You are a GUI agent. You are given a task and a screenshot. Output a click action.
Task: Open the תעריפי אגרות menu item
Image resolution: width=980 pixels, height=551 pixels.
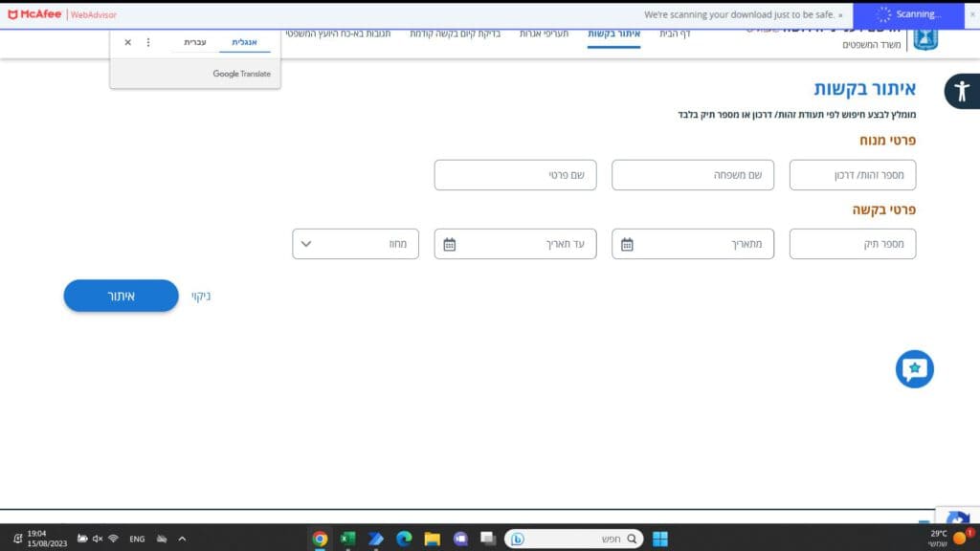(544, 33)
